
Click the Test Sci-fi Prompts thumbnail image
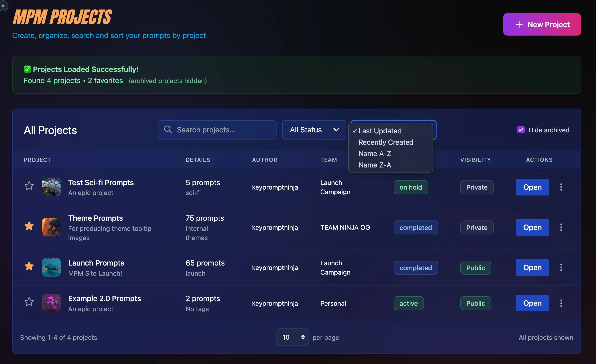pyautogui.click(x=51, y=187)
